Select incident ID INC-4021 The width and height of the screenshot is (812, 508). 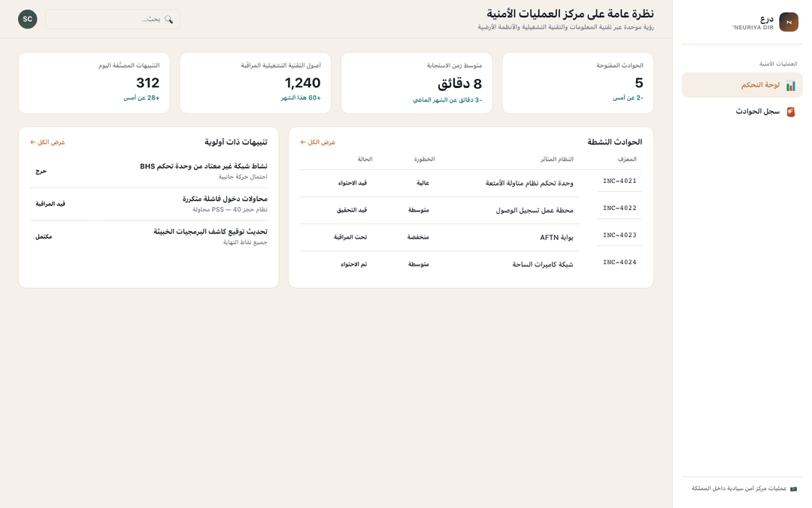tap(620, 181)
